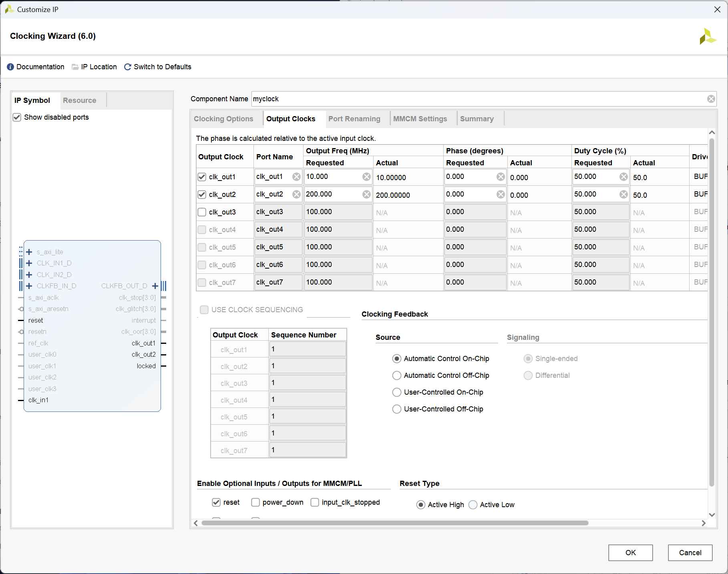This screenshot has width=728, height=574.
Task: Click Switch to Defaults refresh icon
Action: 128,67
